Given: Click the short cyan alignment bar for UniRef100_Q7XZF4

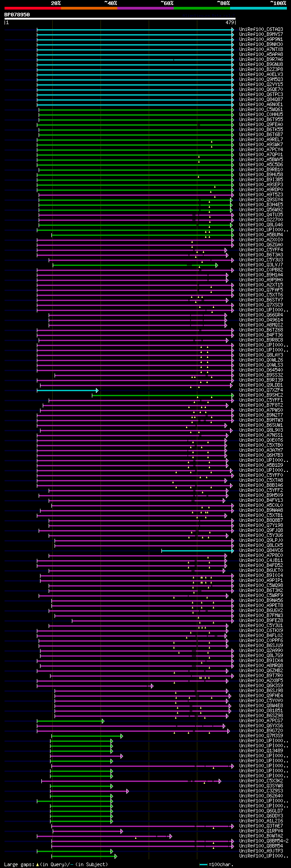Looking at the screenshot, I should click(x=67, y=390).
